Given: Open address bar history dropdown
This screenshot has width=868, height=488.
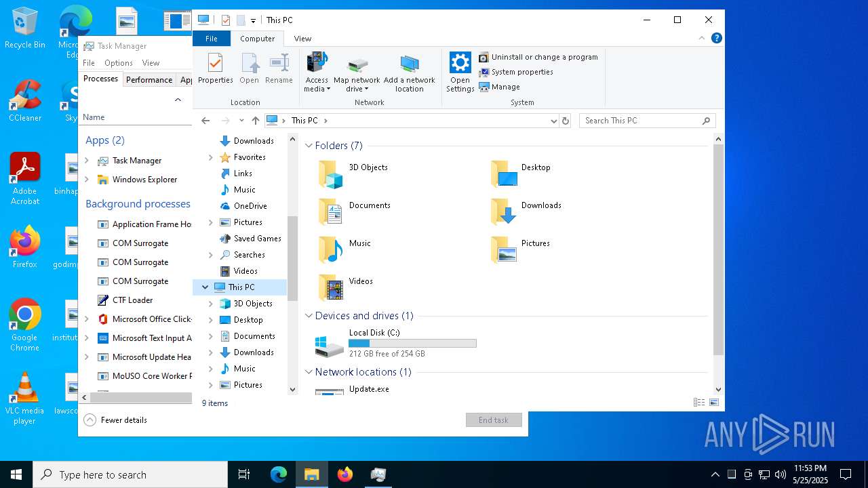Looking at the screenshot, I should (x=554, y=121).
